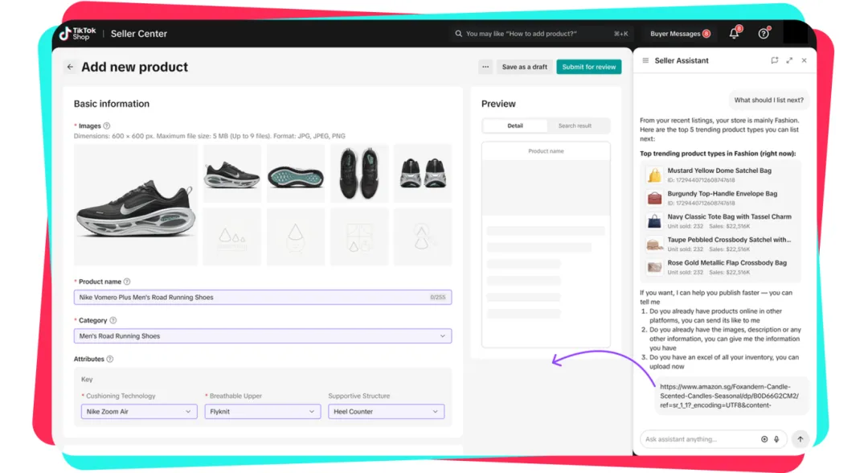868x473 pixels.
Task: Click the back arrow beside Add new product
Action: [x=70, y=68]
